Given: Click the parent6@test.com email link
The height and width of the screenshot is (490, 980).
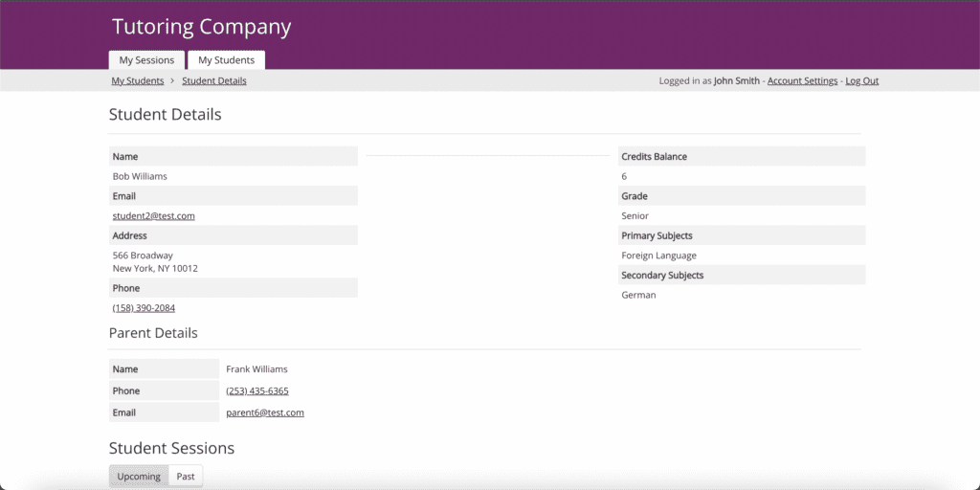Looking at the screenshot, I should tap(264, 413).
